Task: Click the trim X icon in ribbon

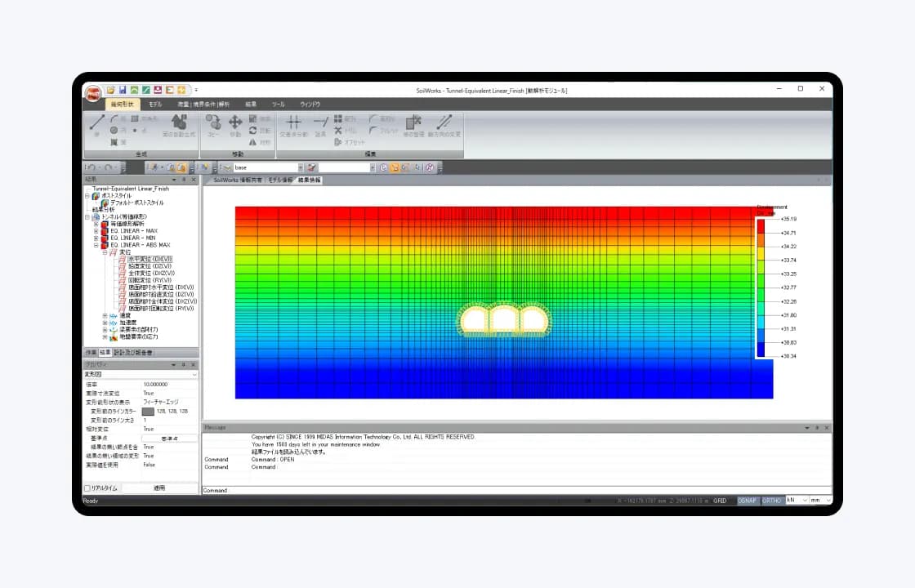Action: click(x=338, y=131)
